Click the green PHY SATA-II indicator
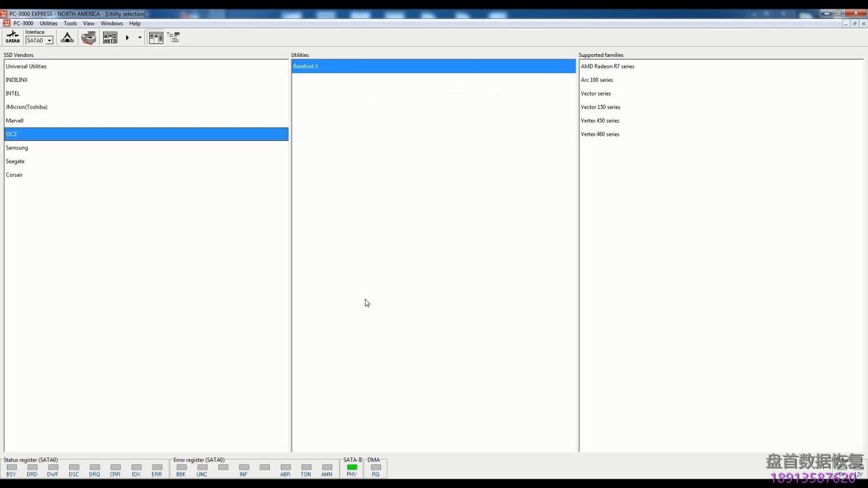Screen dimensions: 868x488 click(x=352, y=467)
